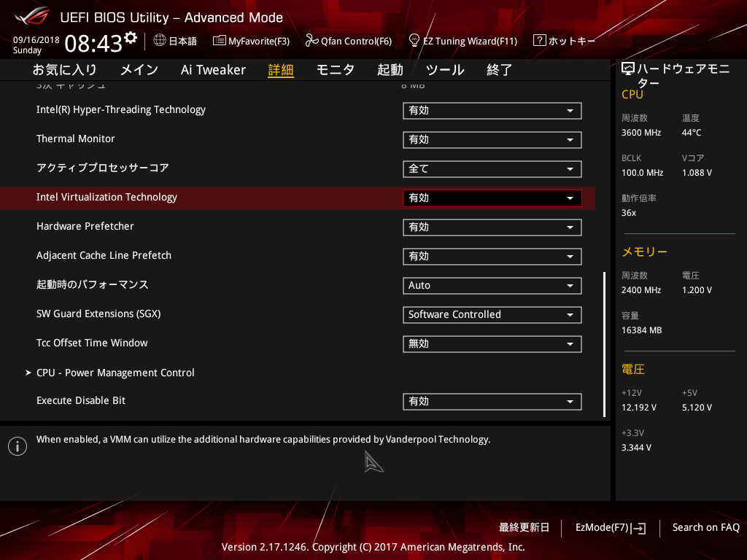Disable Intel Hyper-Threading Technology
The image size is (747, 560).
tap(492, 111)
